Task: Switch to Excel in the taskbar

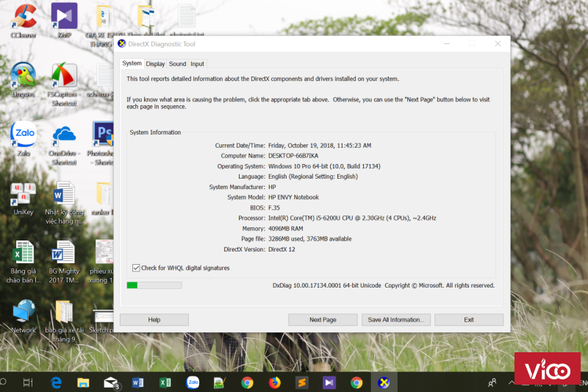Action: [165, 382]
